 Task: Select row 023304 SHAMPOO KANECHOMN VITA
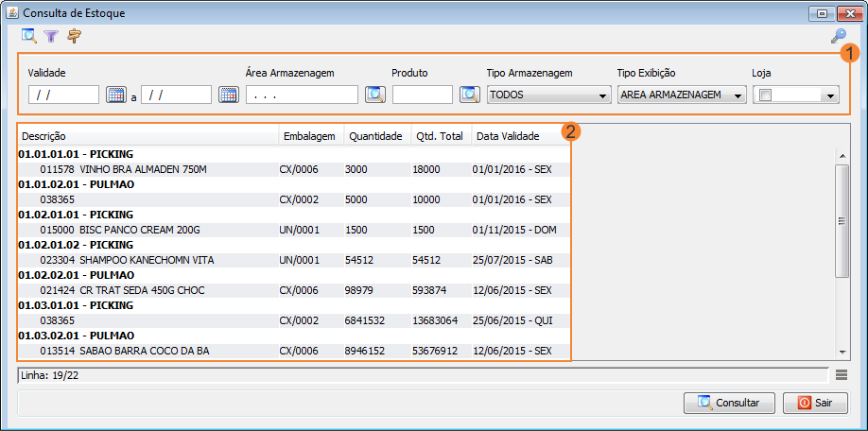pos(294,260)
